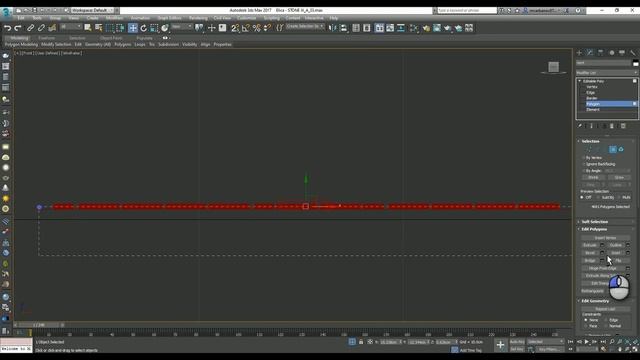Open the Align tool
Screen dimensions: 640x360
coord(344,28)
